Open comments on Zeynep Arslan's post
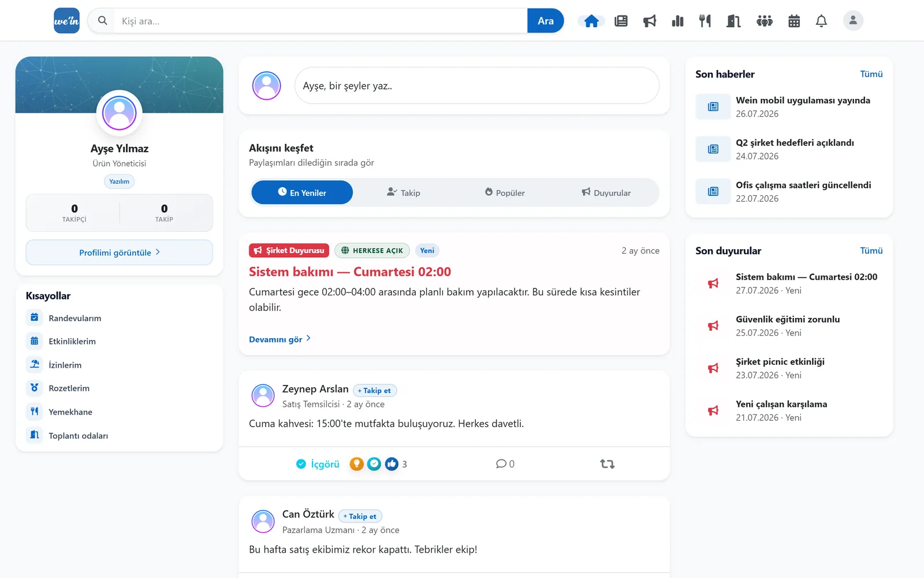The width and height of the screenshot is (924, 578). coord(505,464)
